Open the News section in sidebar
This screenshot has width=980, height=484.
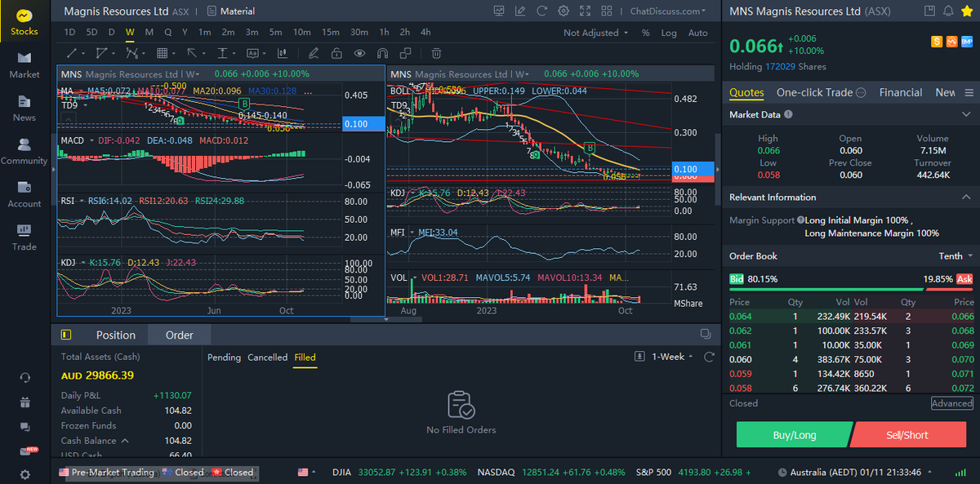tap(24, 109)
